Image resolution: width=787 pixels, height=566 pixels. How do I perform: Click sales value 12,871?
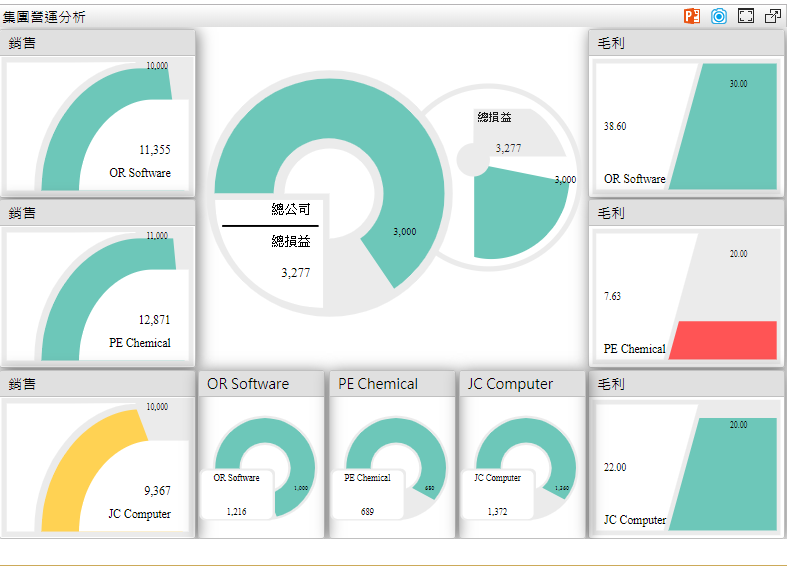(155, 320)
